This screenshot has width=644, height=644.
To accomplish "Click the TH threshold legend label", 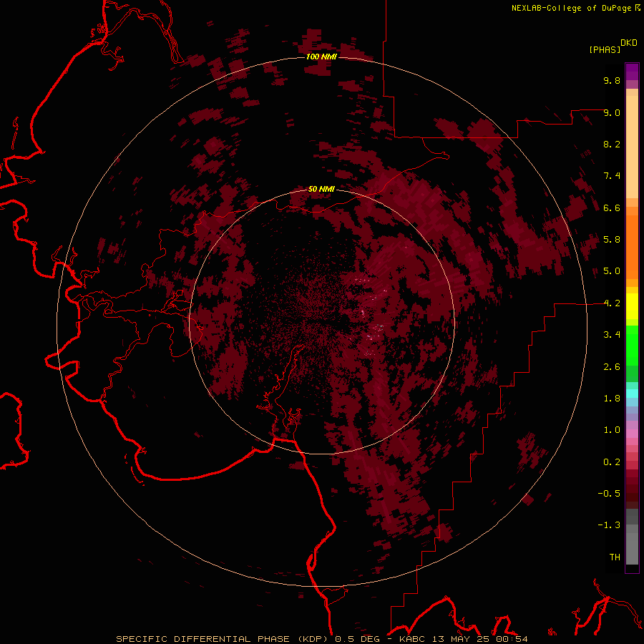I will point(615,557).
